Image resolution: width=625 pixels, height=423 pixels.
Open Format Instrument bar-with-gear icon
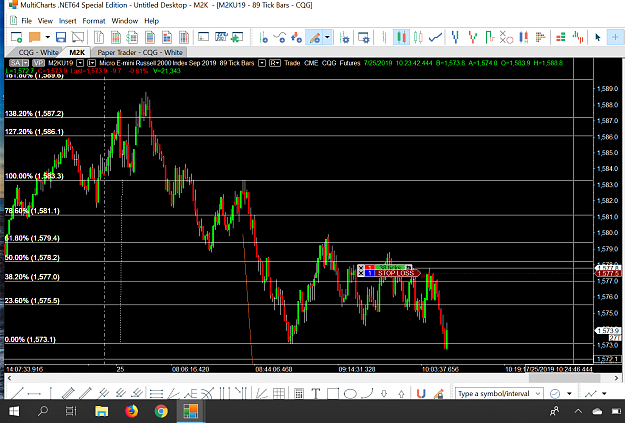tap(344, 37)
